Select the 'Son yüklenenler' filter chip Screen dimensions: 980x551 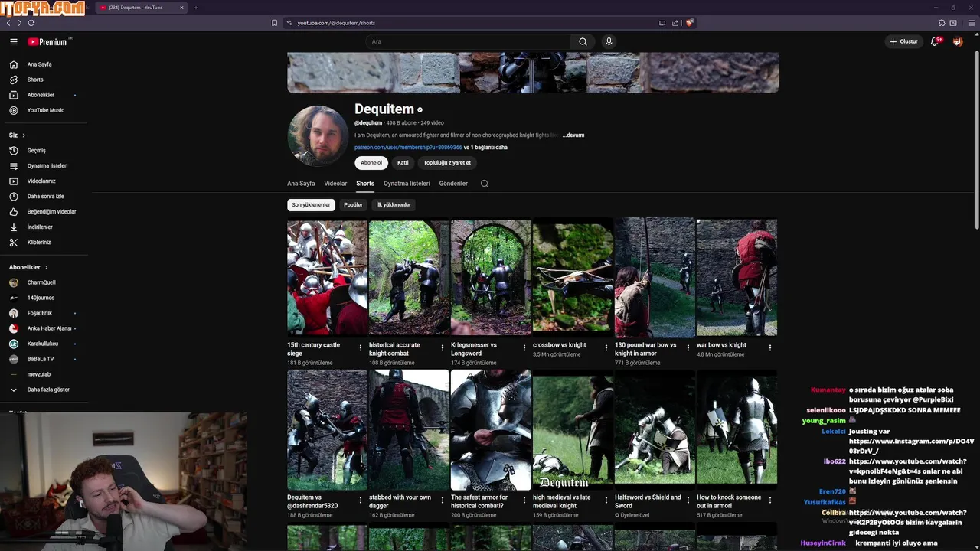pos(311,205)
